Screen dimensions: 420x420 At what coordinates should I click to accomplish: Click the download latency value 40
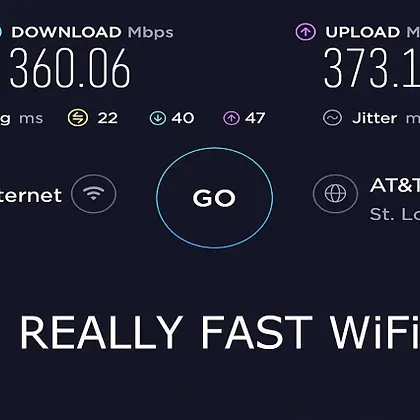(x=183, y=118)
